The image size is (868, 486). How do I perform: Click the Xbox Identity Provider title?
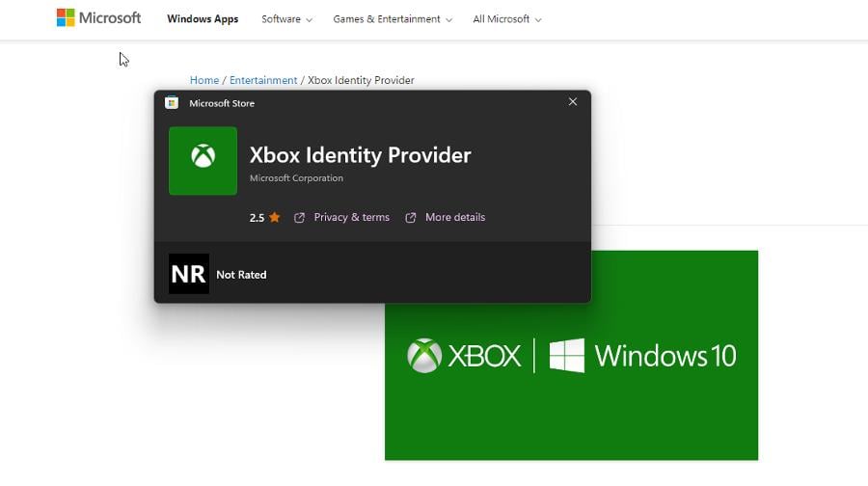coord(361,155)
